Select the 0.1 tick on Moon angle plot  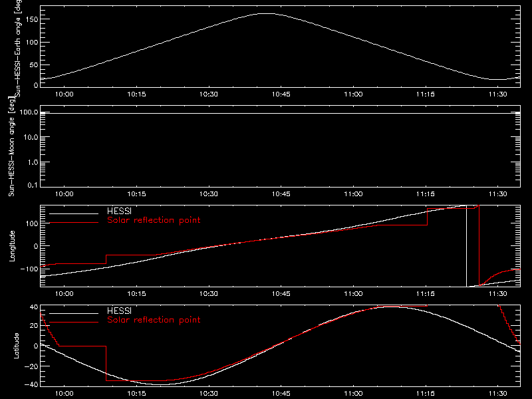33,185
